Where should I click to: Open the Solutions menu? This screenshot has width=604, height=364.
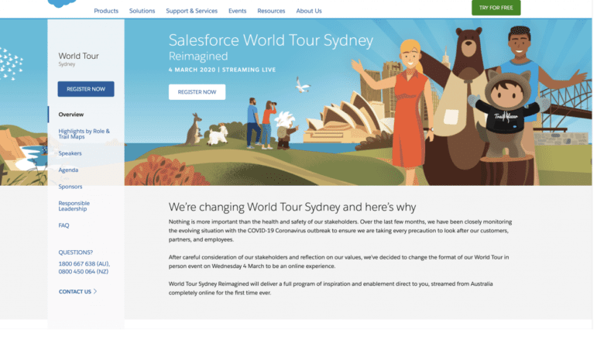[x=142, y=11]
